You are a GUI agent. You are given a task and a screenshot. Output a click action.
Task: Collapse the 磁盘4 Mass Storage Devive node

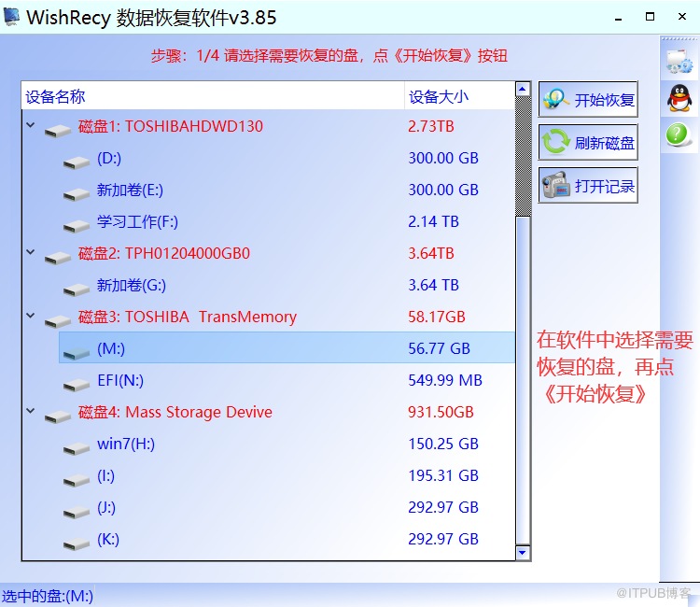point(31,411)
